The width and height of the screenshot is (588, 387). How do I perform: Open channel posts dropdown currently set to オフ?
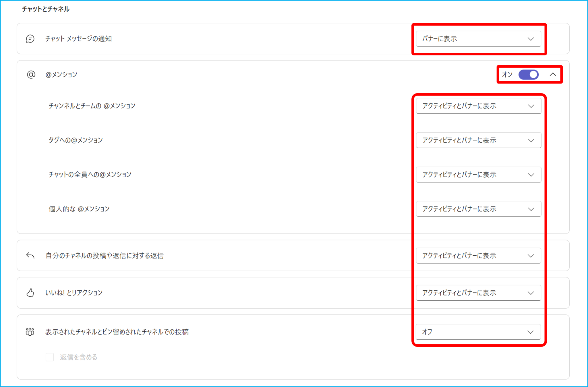[478, 332]
